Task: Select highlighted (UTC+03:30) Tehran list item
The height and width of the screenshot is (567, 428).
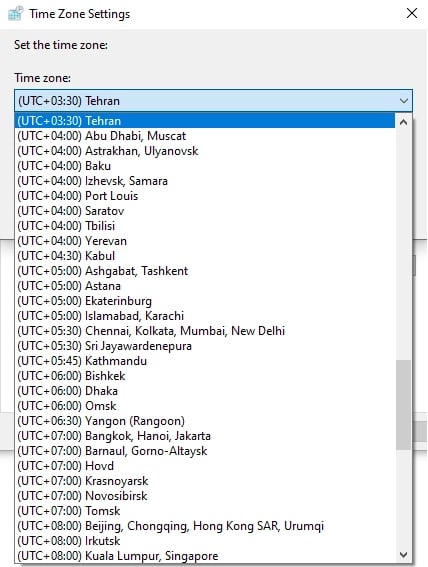Action: [205, 121]
